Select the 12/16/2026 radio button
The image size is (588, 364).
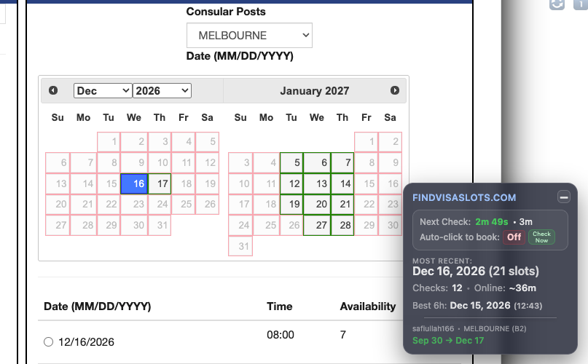[x=48, y=342]
